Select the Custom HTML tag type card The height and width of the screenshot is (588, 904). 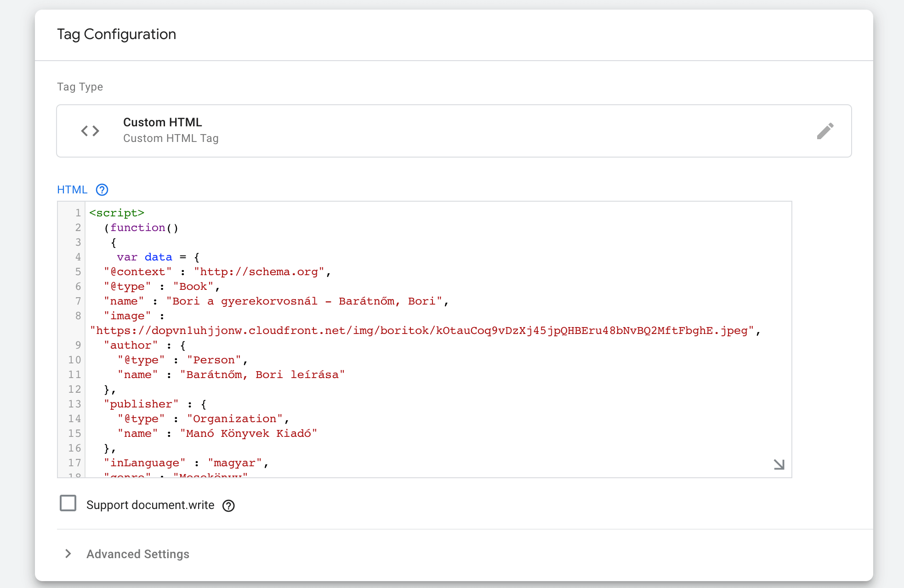pyautogui.click(x=454, y=131)
